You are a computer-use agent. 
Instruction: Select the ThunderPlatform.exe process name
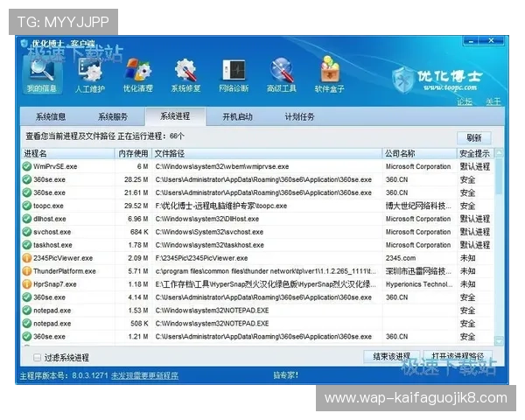point(65,271)
